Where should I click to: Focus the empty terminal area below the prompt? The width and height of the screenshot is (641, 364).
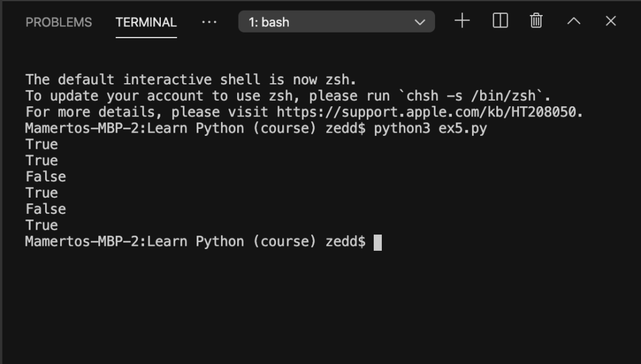pyautogui.click(x=320, y=306)
